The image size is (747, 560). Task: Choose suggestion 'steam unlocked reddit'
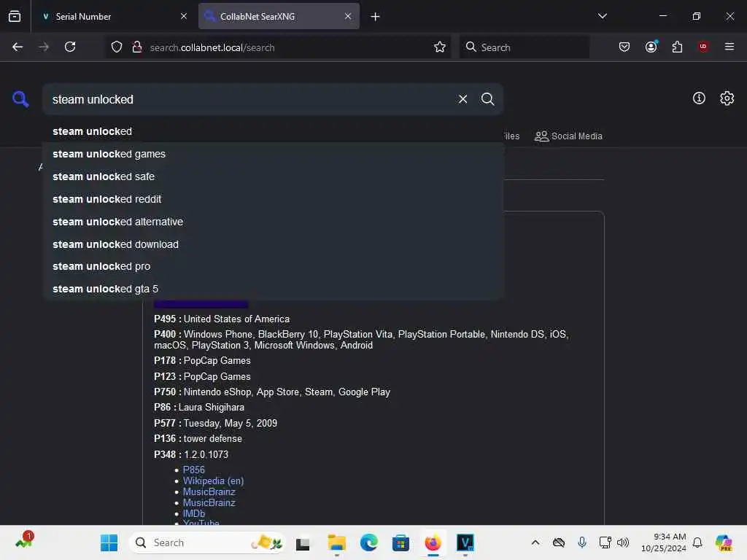273,199
